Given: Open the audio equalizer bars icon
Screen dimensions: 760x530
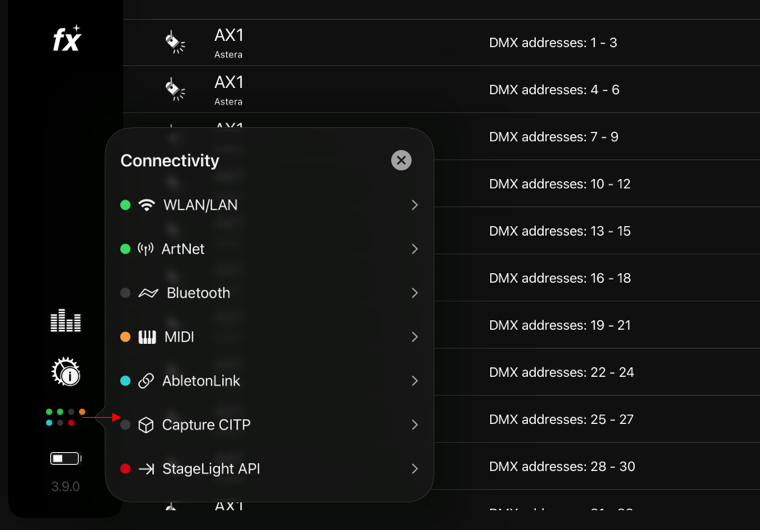Looking at the screenshot, I should pyautogui.click(x=65, y=320).
